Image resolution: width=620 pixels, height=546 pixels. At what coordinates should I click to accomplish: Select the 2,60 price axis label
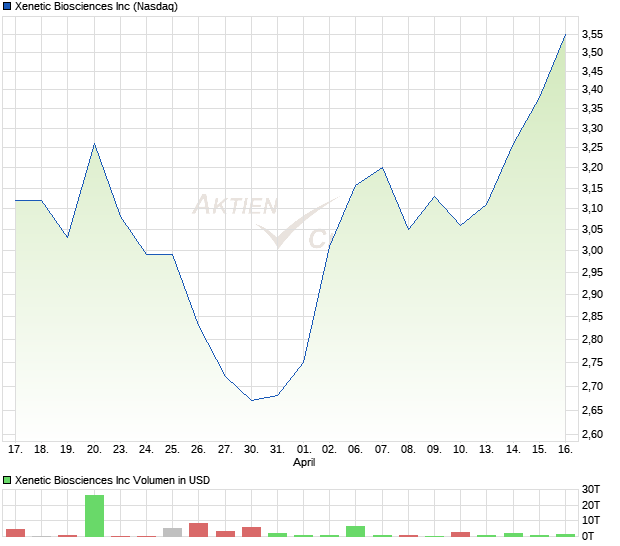[x=592, y=434]
